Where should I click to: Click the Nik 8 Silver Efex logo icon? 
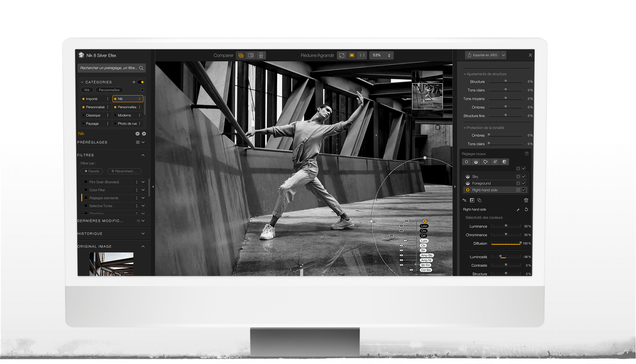[81, 55]
